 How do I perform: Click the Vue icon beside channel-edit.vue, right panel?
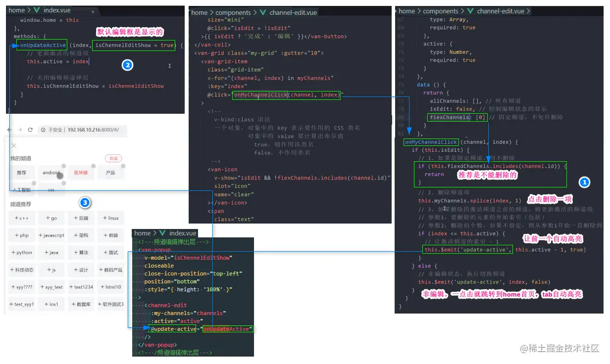click(470, 11)
